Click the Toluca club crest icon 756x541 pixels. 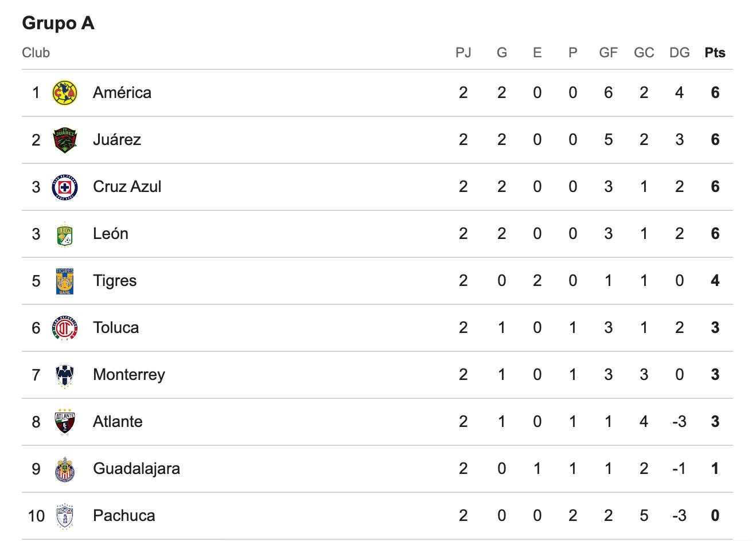(x=65, y=328)
